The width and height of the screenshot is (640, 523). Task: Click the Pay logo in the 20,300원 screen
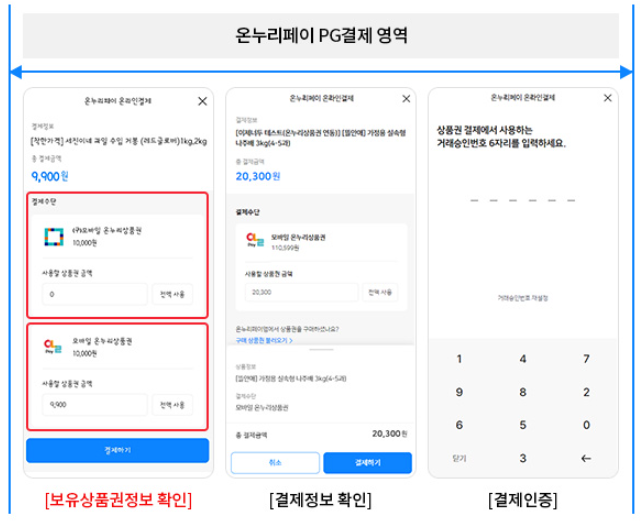255,240
